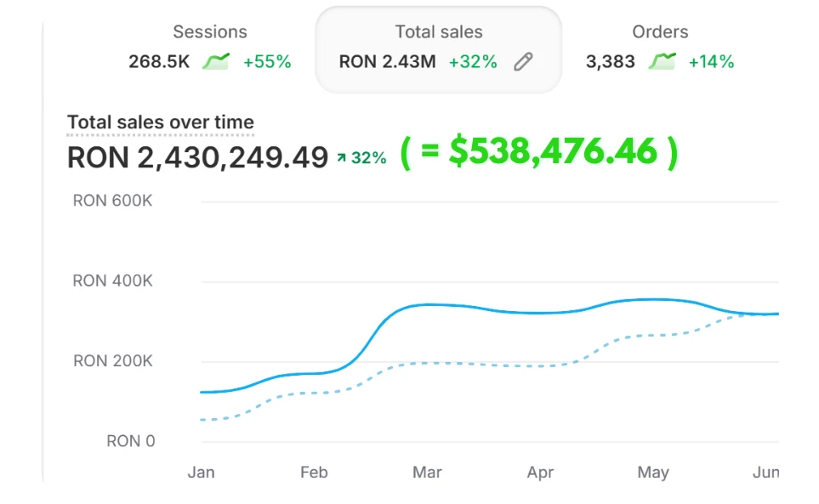Viewport: 819px width, 504px height.
Task: Click the Feb month label
Action: tap(314, 473)
